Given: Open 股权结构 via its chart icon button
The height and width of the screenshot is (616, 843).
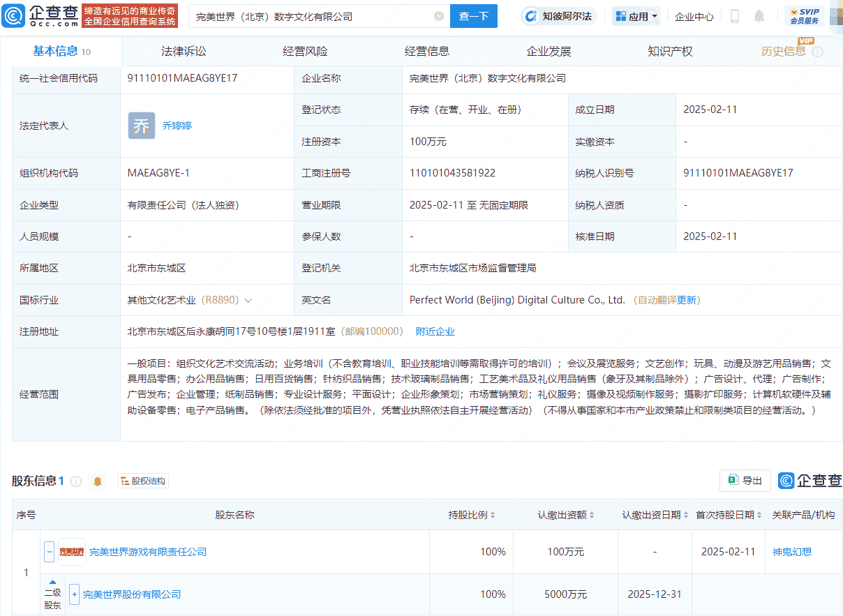Looking at the screenshot, I should coord(142,481).
